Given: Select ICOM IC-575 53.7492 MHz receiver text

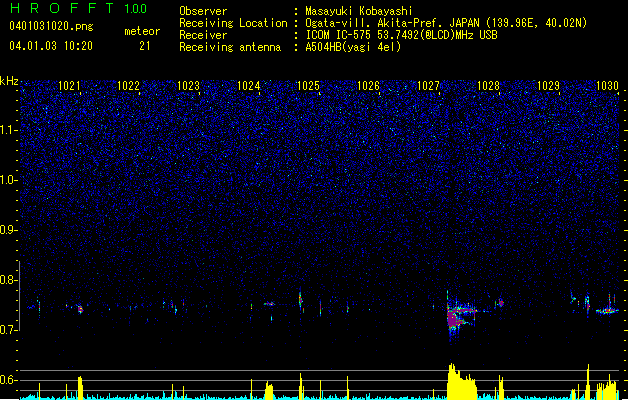Looking at the screenshot, I should [401, 35].
